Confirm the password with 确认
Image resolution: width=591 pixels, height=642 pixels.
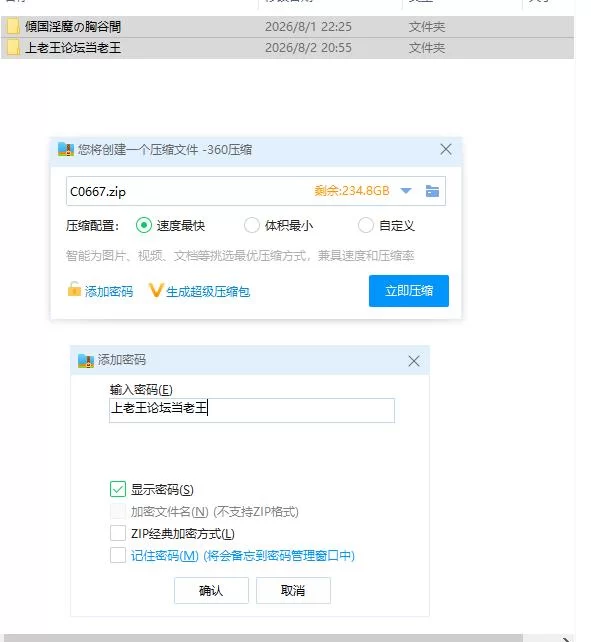[x=211, y=590]
